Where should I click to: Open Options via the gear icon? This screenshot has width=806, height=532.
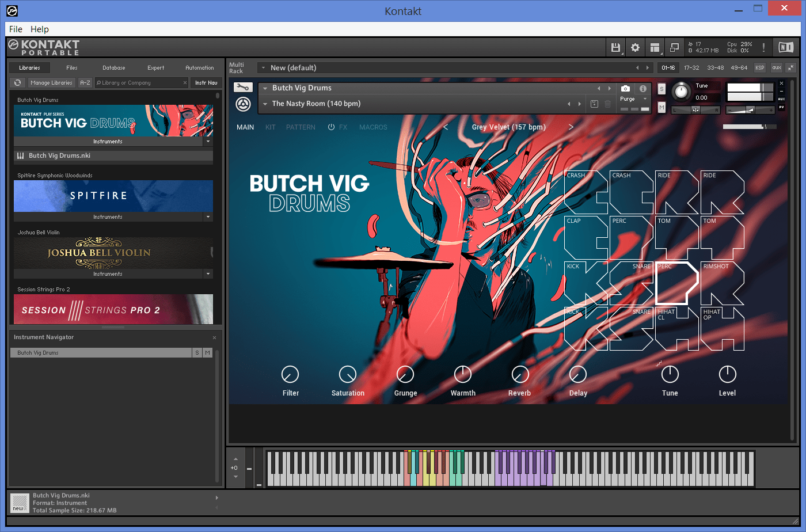pos(635,47)
